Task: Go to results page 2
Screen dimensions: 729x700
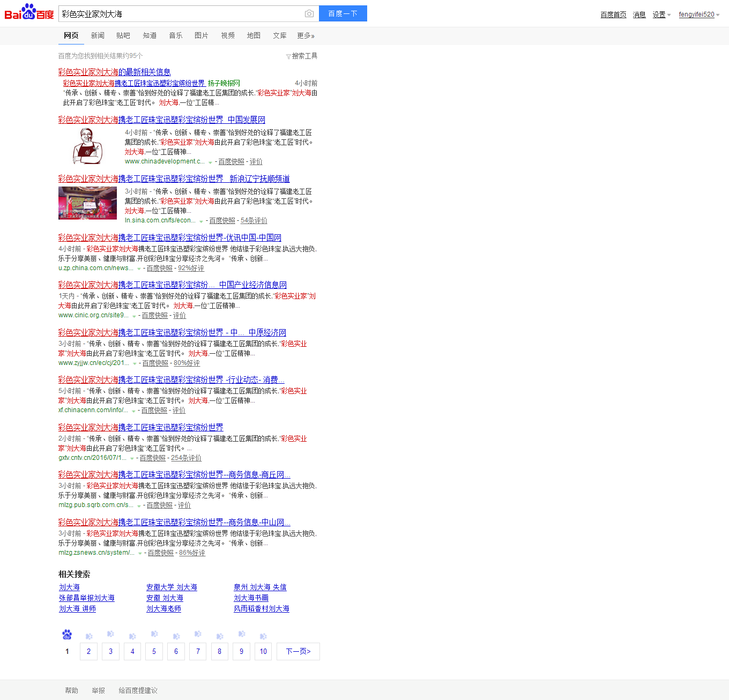Action: (x=88, y=651)
